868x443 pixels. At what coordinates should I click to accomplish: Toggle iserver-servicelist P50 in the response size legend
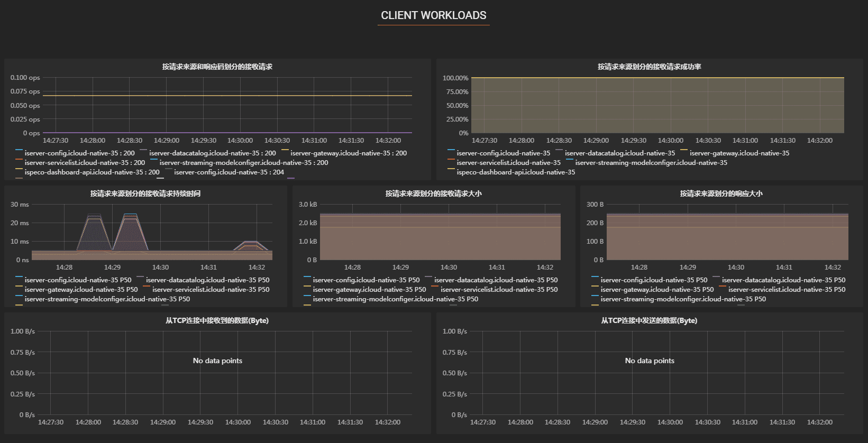[787, 290]
